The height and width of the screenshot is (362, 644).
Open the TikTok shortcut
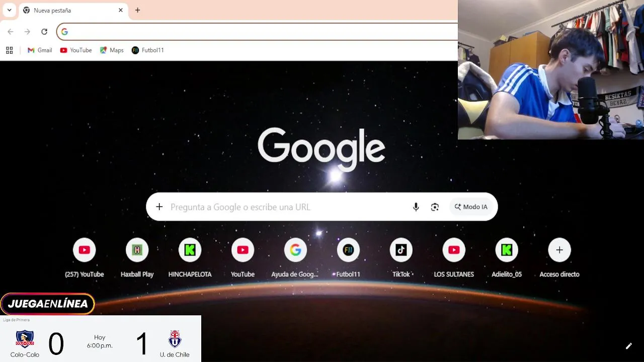click(401, 257)
